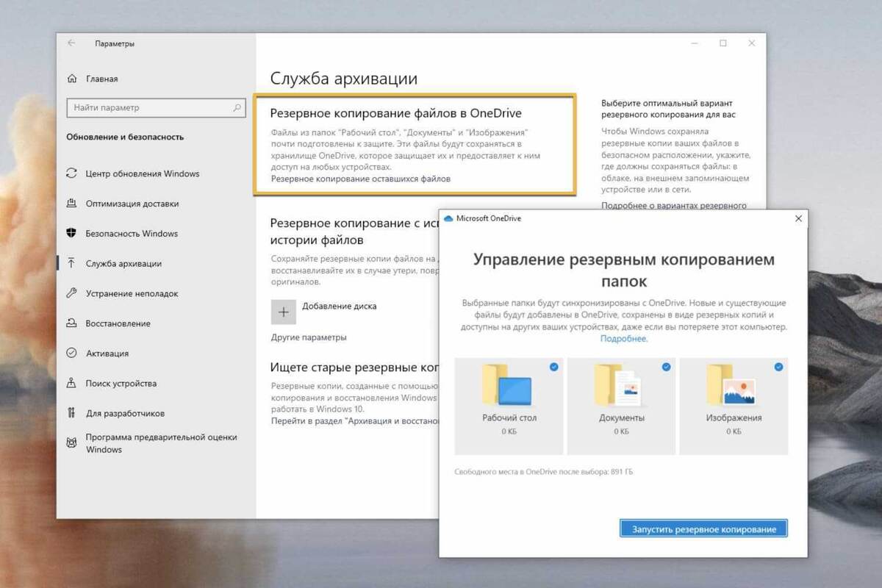Follow the Подробнее link in OneDrive dialog
882x588 pixels.
pos(624,338)
